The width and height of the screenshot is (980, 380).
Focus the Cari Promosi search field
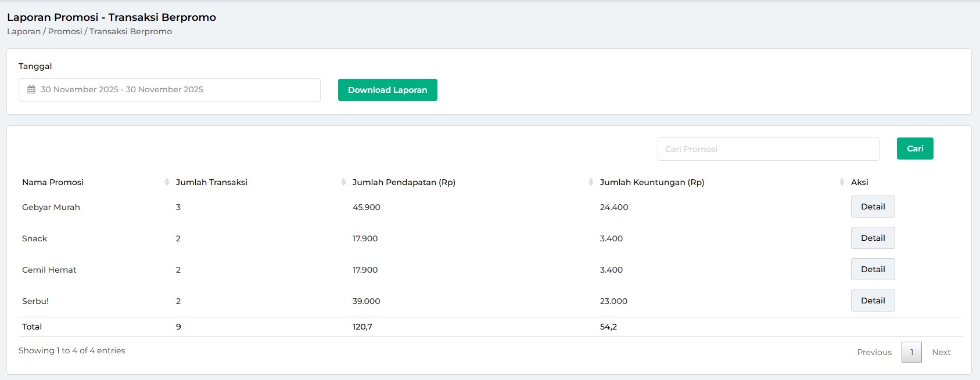767,149
